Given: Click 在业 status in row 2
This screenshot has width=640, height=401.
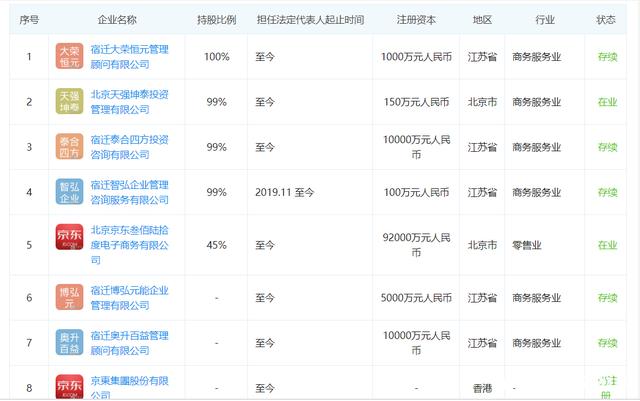Looking at the screenshot, I should [607, 102].
